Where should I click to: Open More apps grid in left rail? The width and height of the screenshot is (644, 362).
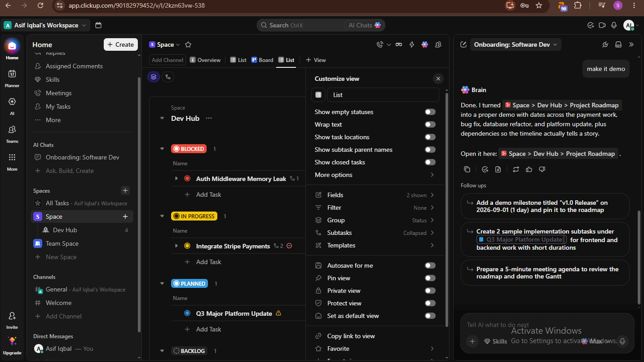[12, 162]
